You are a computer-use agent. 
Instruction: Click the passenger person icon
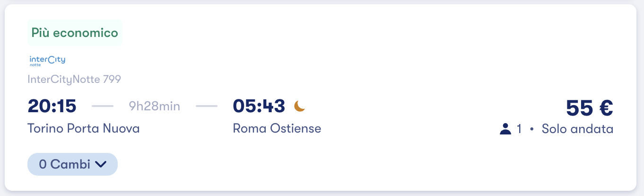click(505, 129)
